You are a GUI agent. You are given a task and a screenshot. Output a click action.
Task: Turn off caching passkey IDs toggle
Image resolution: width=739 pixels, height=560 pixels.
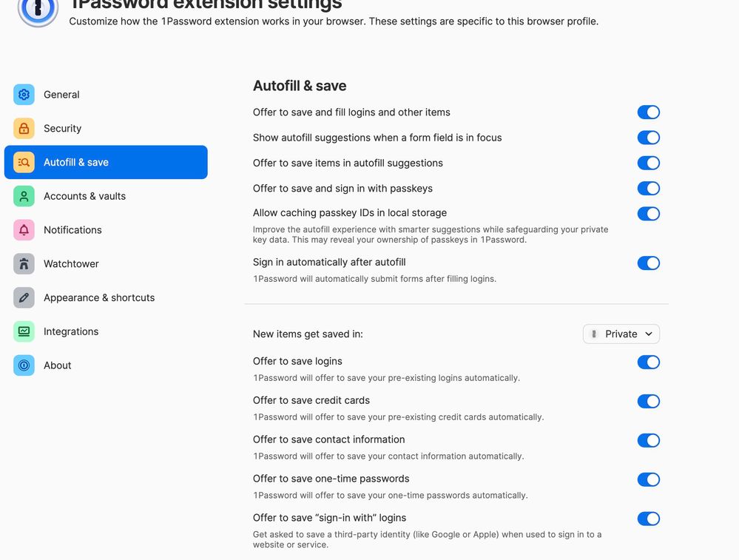(x=648, y=214)
